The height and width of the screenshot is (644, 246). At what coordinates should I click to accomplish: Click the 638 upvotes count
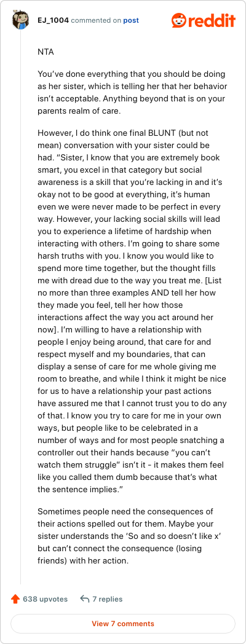46,599
